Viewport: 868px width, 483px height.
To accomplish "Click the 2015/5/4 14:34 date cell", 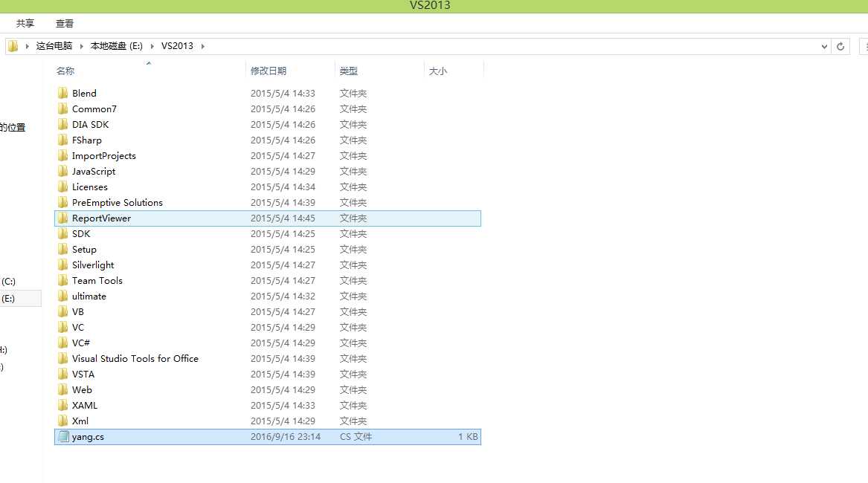I will [x=283, y=187].
